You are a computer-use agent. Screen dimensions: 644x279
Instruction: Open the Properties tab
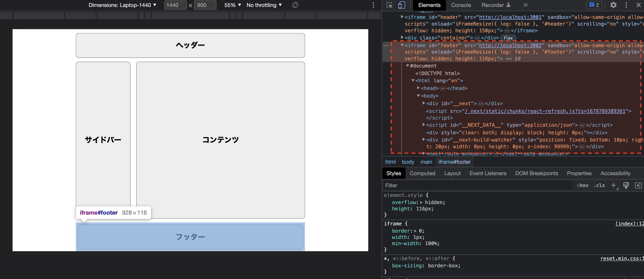tap(579, 173)
